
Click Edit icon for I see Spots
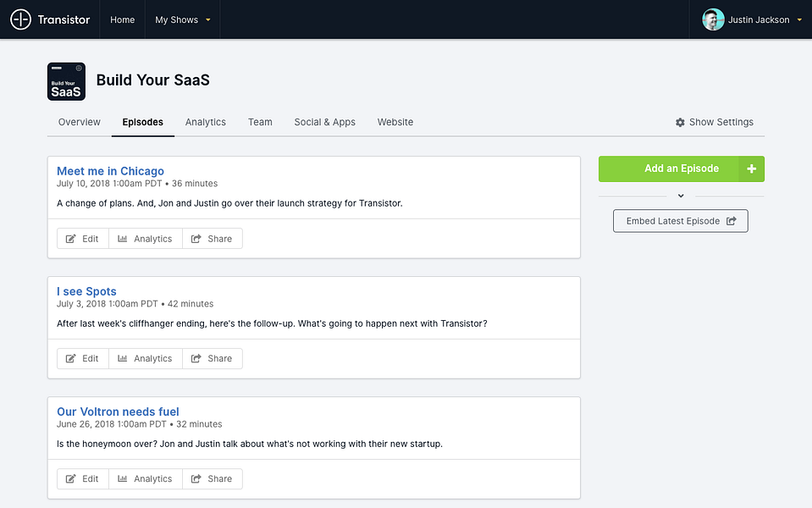pyautogui.click(x=70, y=358)
